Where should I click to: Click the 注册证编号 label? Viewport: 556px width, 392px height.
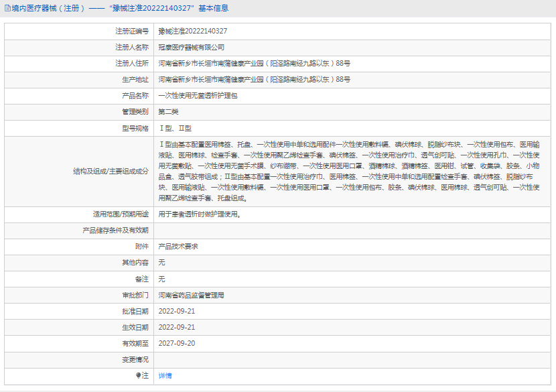point(132,31)
